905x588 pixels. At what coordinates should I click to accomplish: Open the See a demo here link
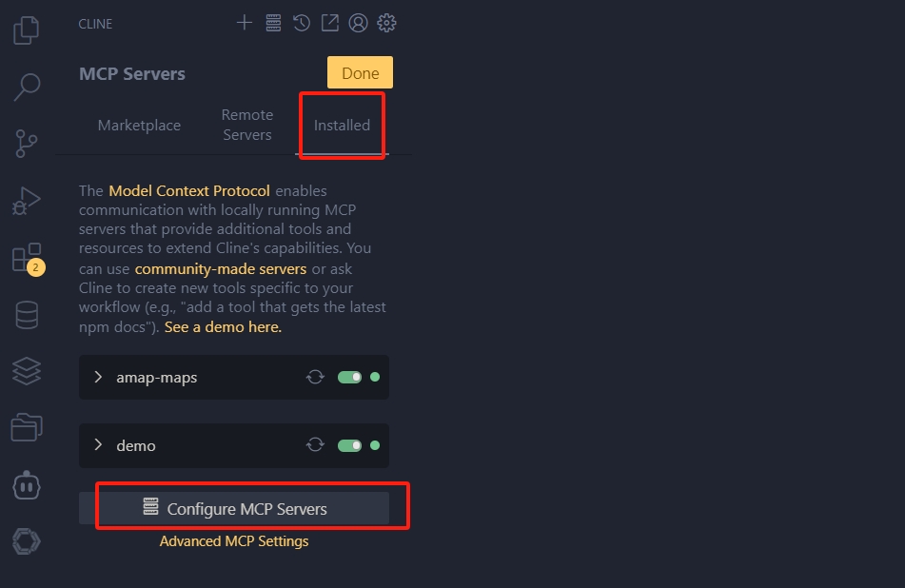(223, 327)
